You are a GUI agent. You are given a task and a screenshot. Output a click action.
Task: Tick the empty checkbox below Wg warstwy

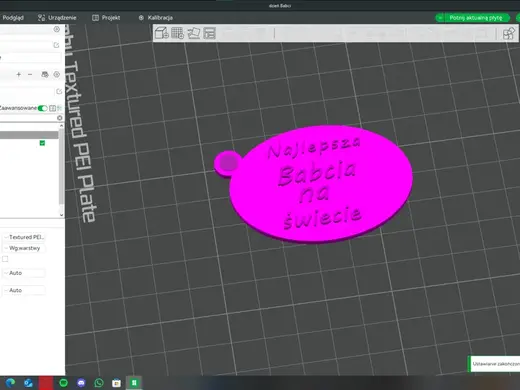tap(5, 259)
